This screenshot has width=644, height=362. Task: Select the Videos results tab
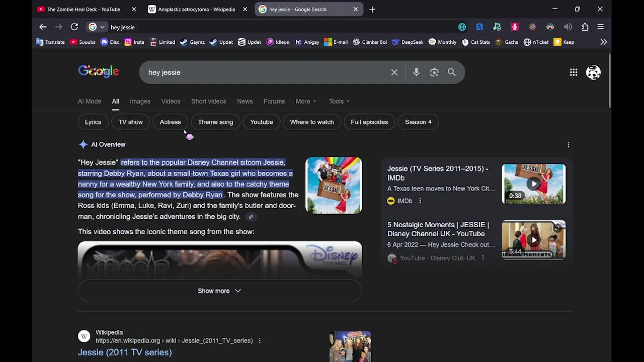point(171,101)
